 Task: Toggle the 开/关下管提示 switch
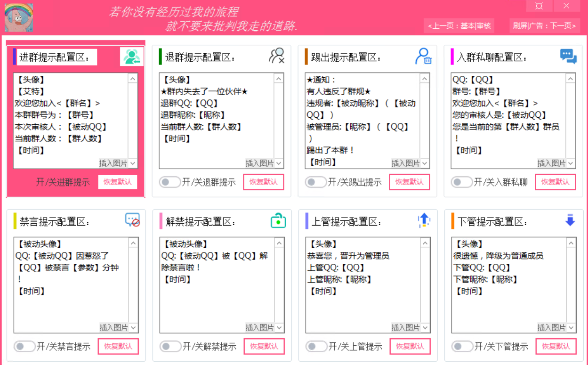click(462, 346)
